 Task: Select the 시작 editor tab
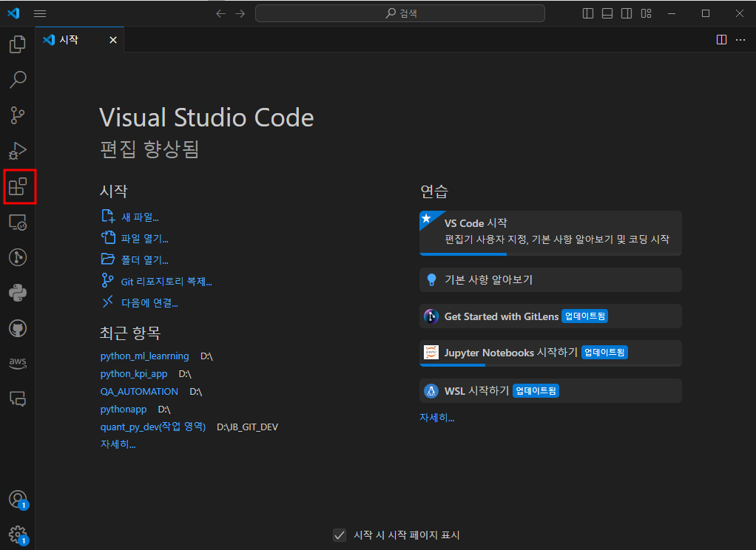80,39
